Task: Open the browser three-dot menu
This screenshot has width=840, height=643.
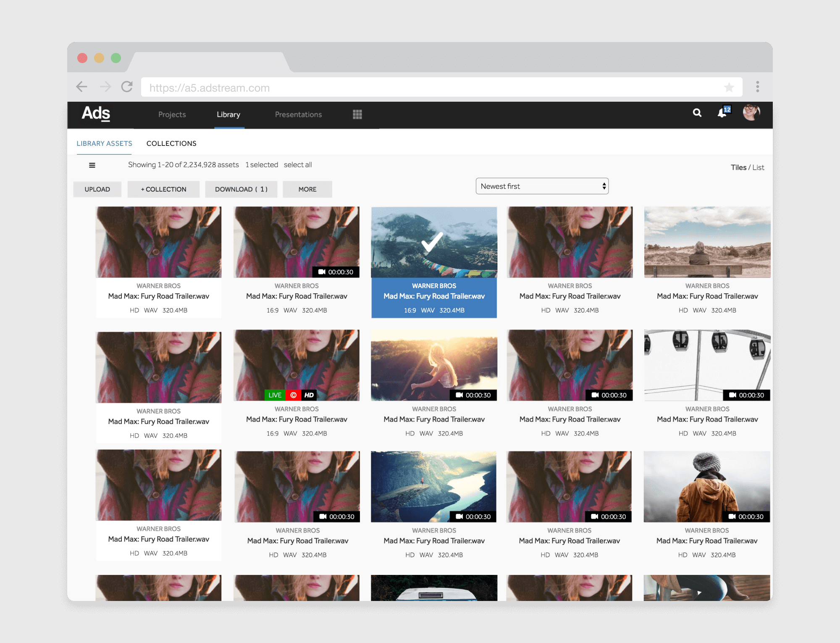Action: point(758,87)
